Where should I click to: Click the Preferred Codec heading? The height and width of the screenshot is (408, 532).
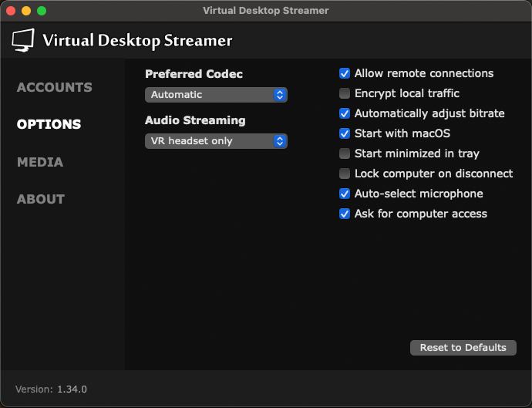[194, 74]
